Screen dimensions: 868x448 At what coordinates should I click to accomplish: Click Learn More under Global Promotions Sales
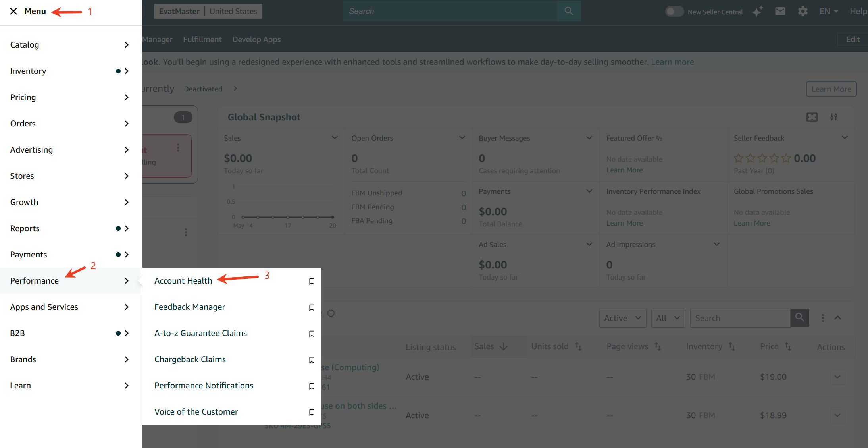pos(752,223)
